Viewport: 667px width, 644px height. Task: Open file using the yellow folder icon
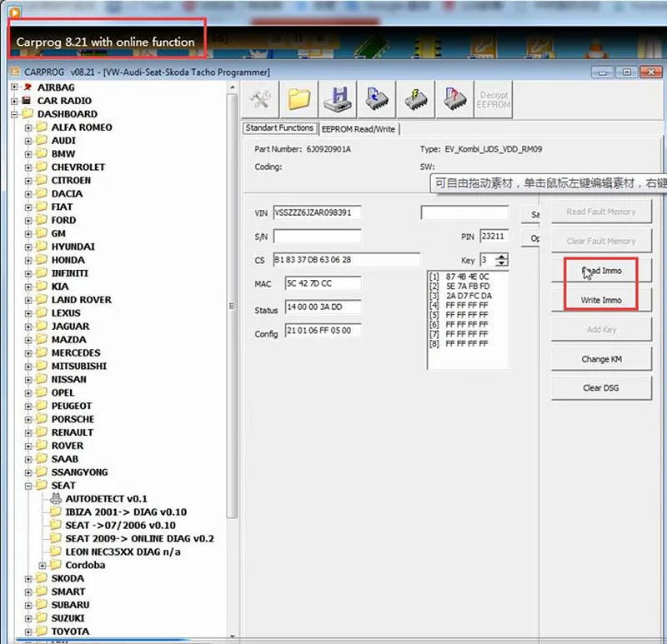(x=299, y=99)
